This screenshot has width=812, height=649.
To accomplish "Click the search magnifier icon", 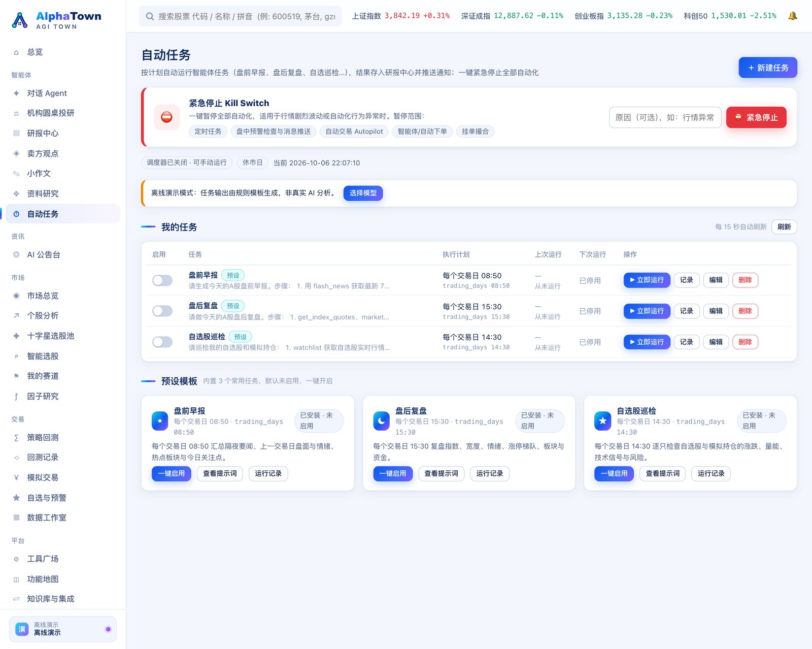I will tap(150, 16).
